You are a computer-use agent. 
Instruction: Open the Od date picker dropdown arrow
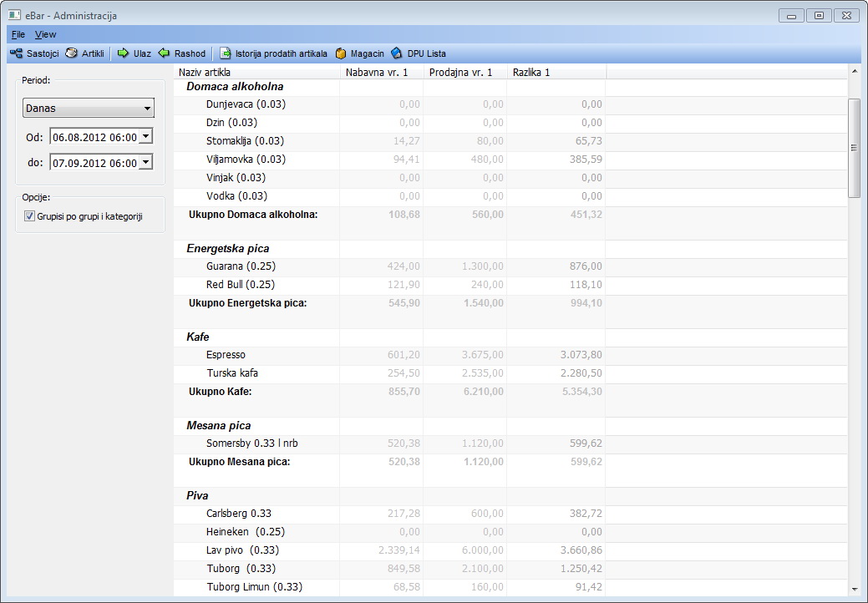(145, 136)
